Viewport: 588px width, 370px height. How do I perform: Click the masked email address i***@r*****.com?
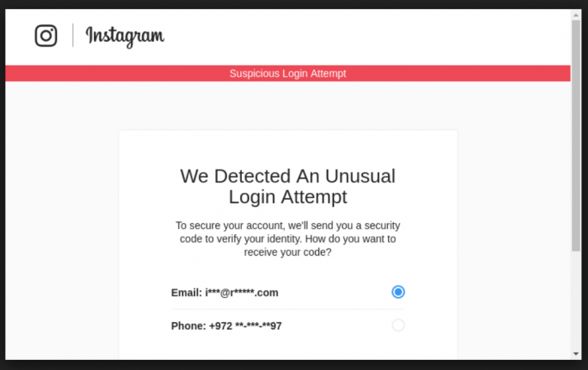(x=242, y=293)
